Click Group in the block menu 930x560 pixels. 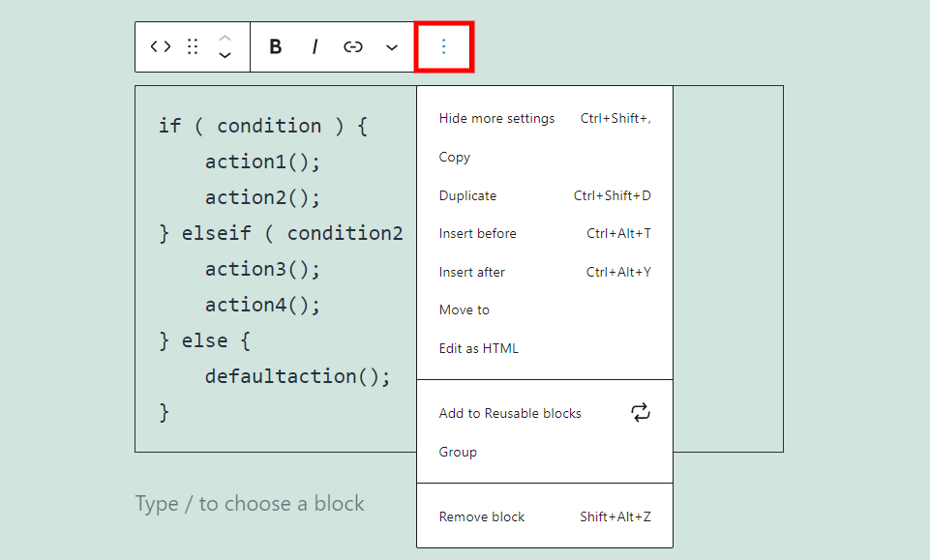[x=458, y=452]
